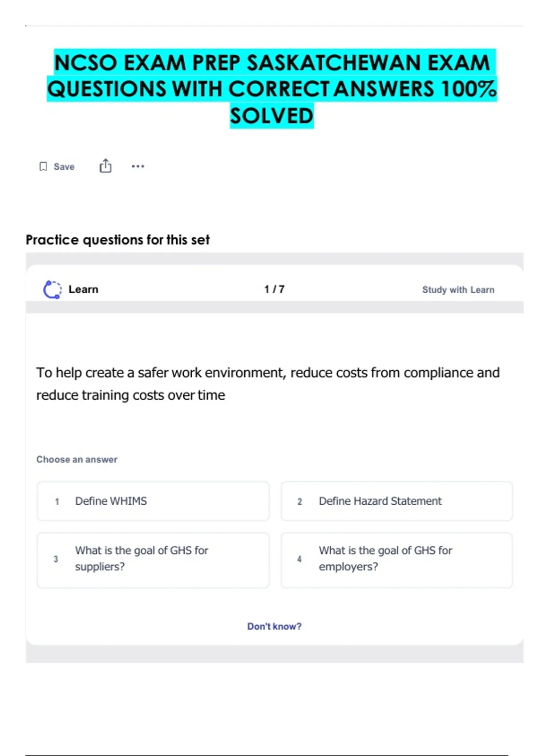Click the 1 / 7 progress counter
The width and height of the screenshot is (534, 756).
274,290
